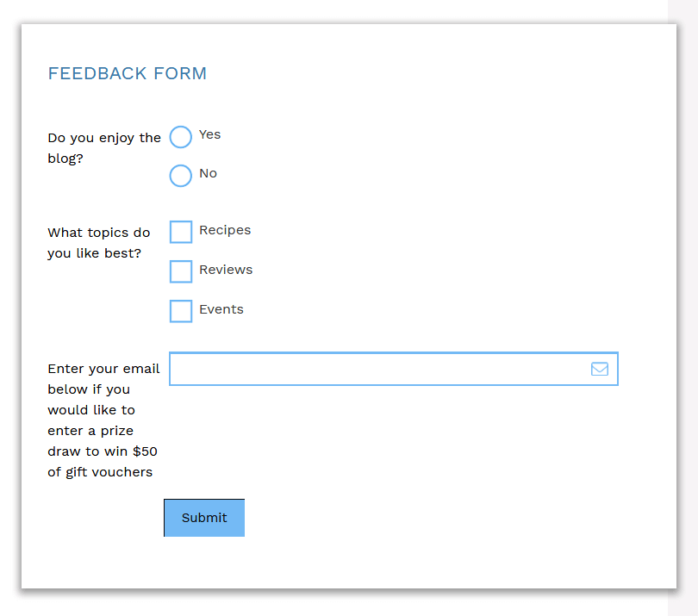
Task: Click 'Do you enjoy the blog?' question
Action: click(x=104, y=148)
